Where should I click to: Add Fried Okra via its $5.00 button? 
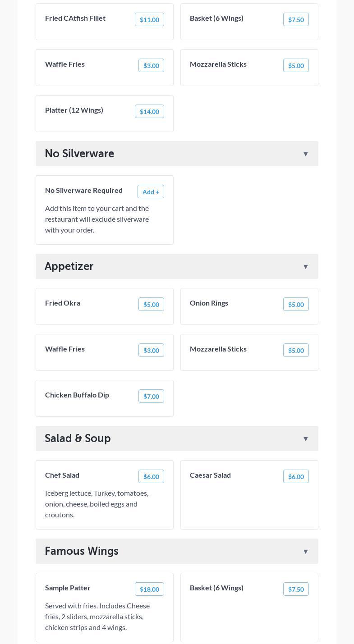click(151, 304)
